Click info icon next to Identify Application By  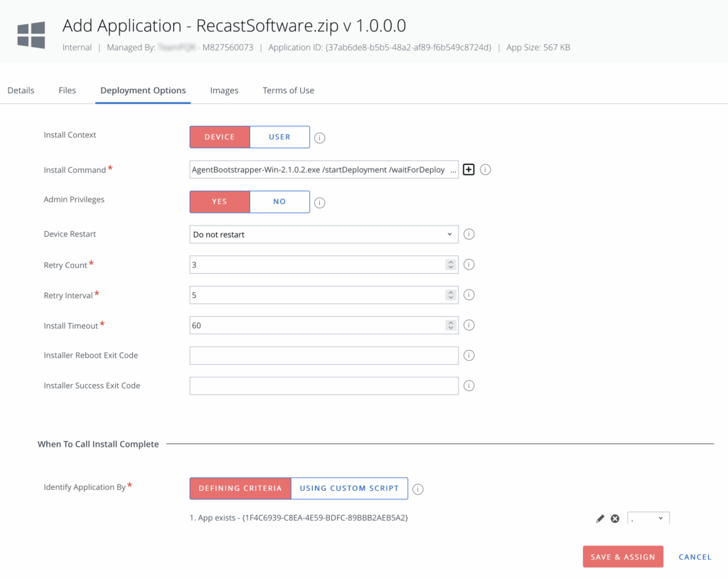418,489
